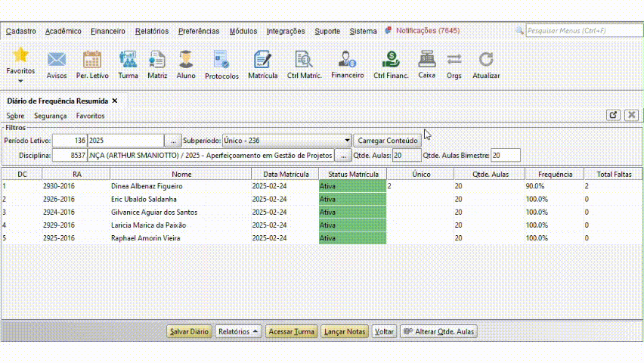Open Ctrl Financ. toolbar icon
This screenshot has width=644, height=363.
coord(391,59)
